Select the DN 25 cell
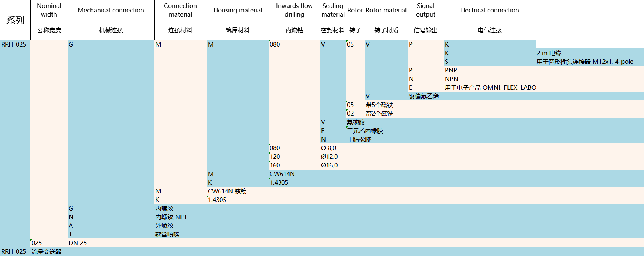This screenshot has height=256, width=644. pos(78,243)
